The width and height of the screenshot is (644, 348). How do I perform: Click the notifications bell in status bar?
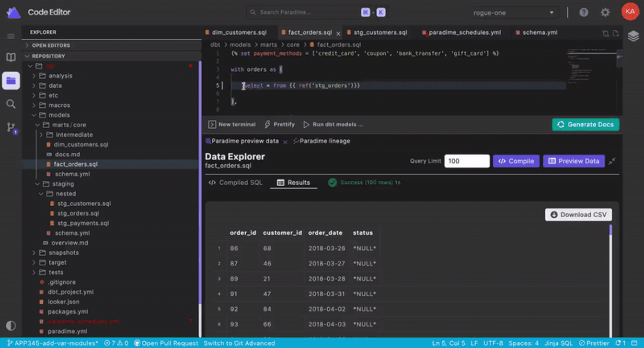(x=620, y=343)
